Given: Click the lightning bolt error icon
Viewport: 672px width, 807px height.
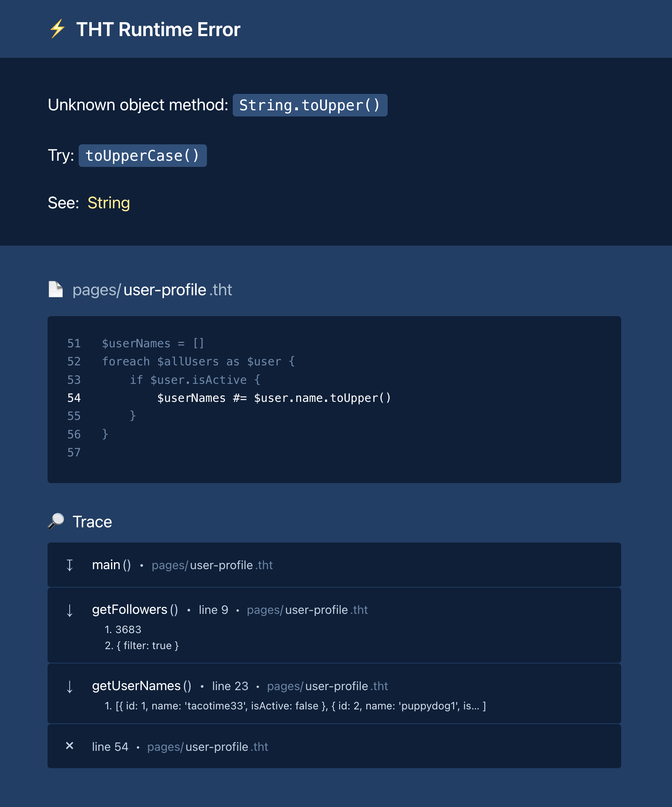Looking at the screenshot, I should click(x=57, y=29).
